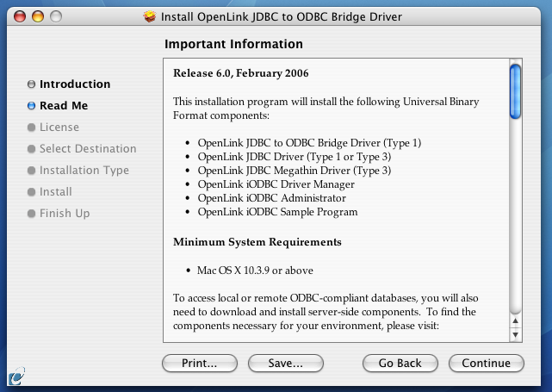This screenshot has width=552, height=392.
Task: Click 'OpenLink iODBC Driver Manager' list item
Action: (276, 184)
